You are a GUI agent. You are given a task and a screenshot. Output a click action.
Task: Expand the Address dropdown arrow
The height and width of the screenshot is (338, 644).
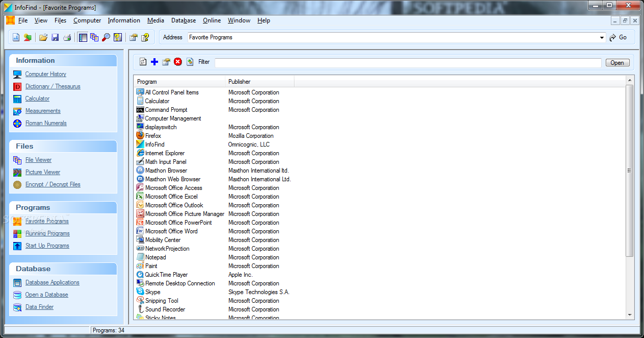tap(602, 37)
